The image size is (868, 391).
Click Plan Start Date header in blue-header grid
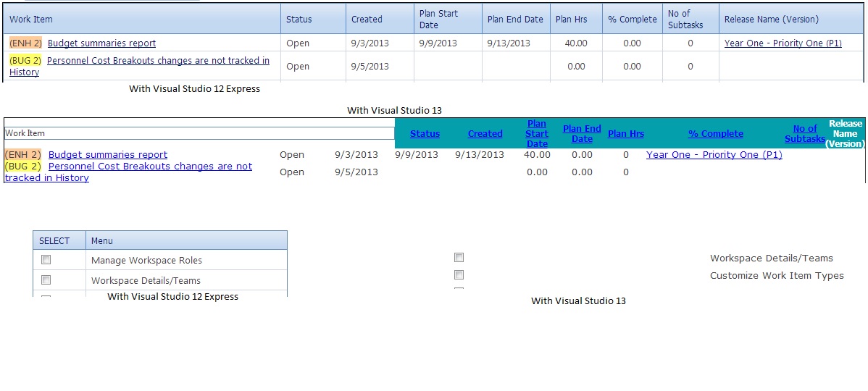click(x=448, y=20)
